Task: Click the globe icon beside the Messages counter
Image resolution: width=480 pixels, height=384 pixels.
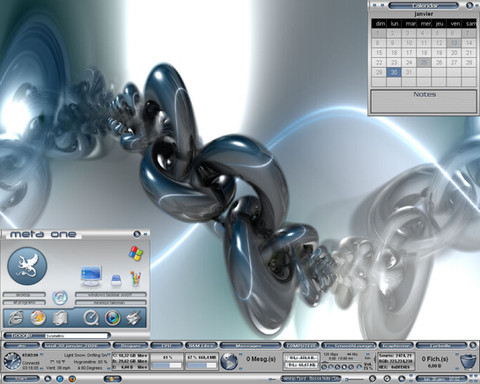Action: click(229, 361)
